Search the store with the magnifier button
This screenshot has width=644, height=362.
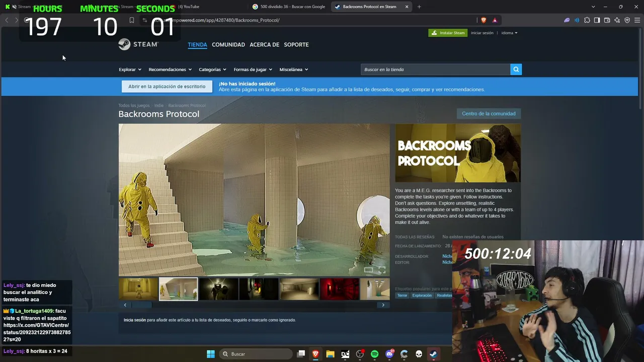516,69
